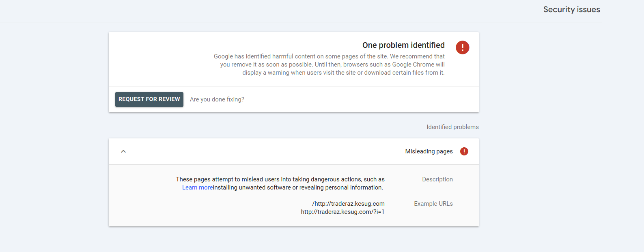644x252 pixels.
Task: Click the Security issues page title
Action: click(x=571, y=10)
